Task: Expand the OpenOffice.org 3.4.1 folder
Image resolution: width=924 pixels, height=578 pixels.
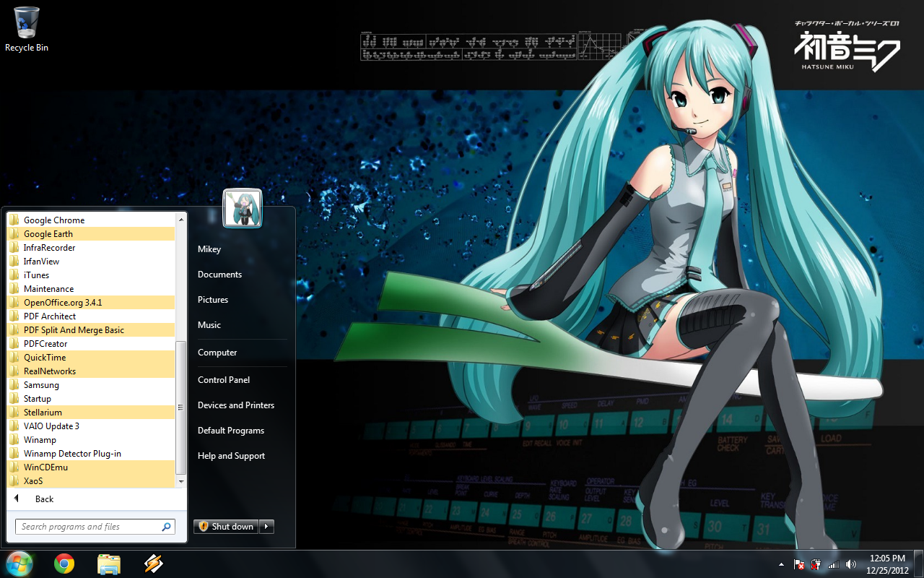Action: pos(63,303)
